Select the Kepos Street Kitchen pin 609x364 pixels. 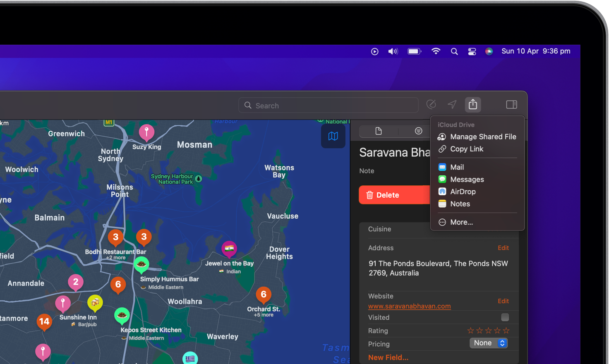point(122,316)
